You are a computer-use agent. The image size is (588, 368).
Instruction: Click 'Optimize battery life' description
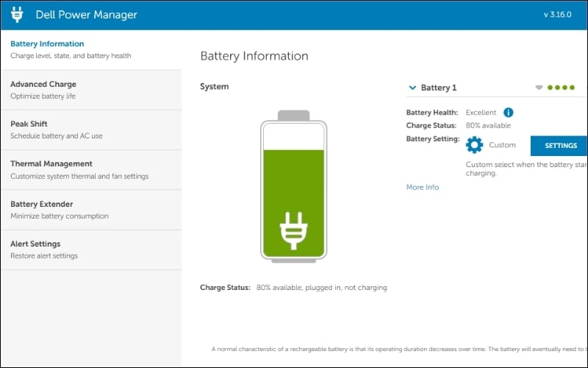(x=43, y=96)
